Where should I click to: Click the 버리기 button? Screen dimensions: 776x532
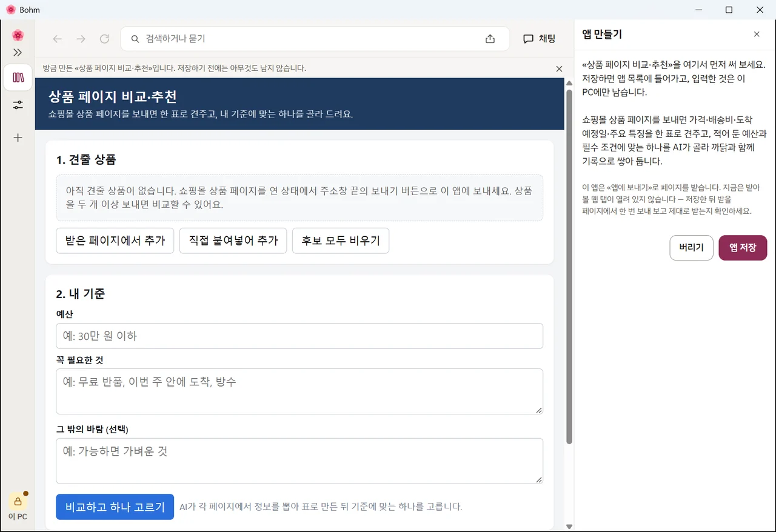[692, 248]
